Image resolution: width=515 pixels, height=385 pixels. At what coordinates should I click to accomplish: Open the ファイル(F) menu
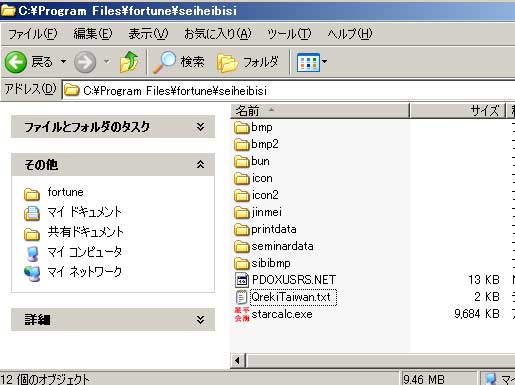point(33,34)
